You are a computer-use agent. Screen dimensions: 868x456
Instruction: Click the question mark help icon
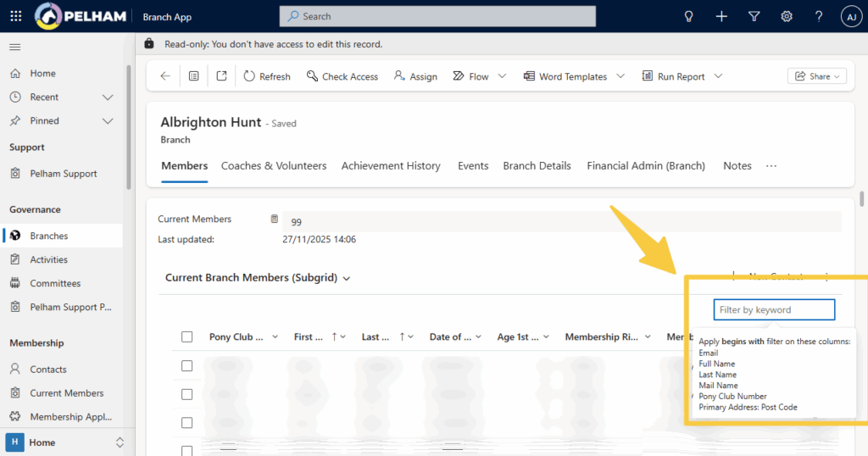[819, 16]
